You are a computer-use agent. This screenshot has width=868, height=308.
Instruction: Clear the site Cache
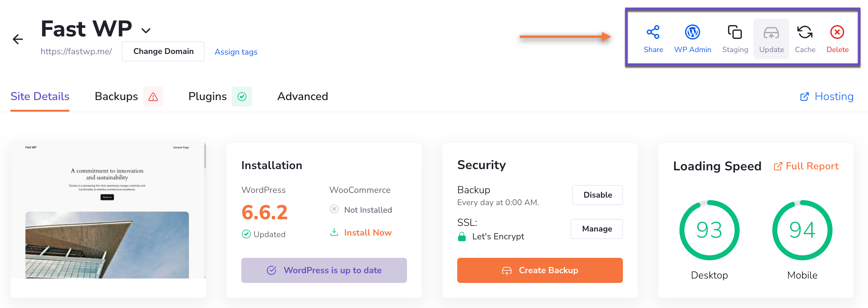(805, 38)
